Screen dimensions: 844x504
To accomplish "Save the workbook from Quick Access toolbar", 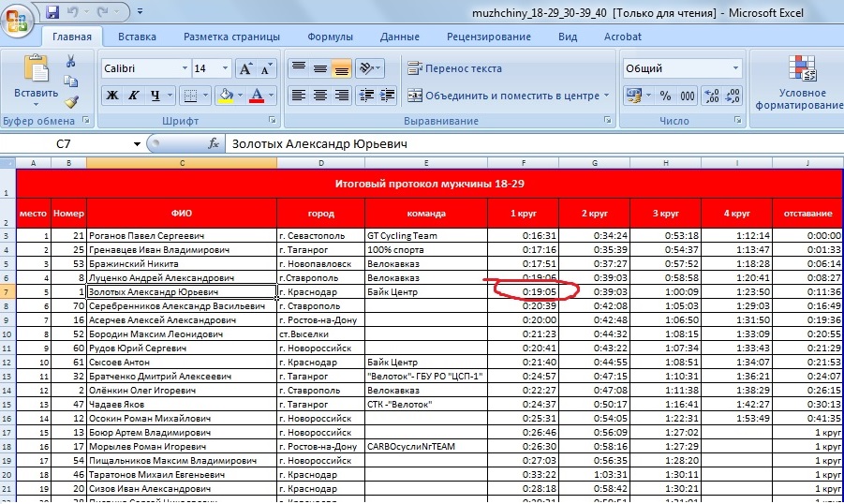I will 52,13.
